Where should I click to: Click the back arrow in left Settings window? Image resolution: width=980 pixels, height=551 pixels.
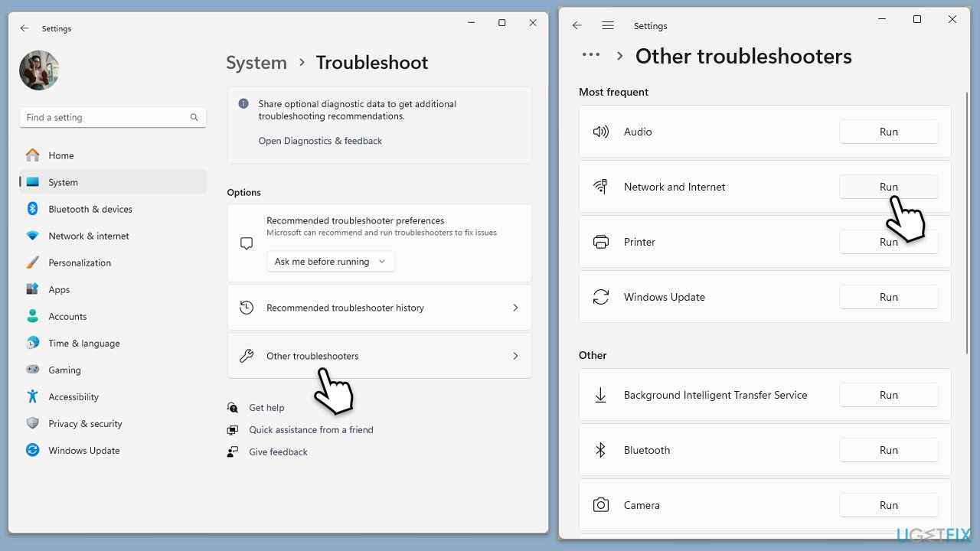pyautogui.click(x=24, y=28)
